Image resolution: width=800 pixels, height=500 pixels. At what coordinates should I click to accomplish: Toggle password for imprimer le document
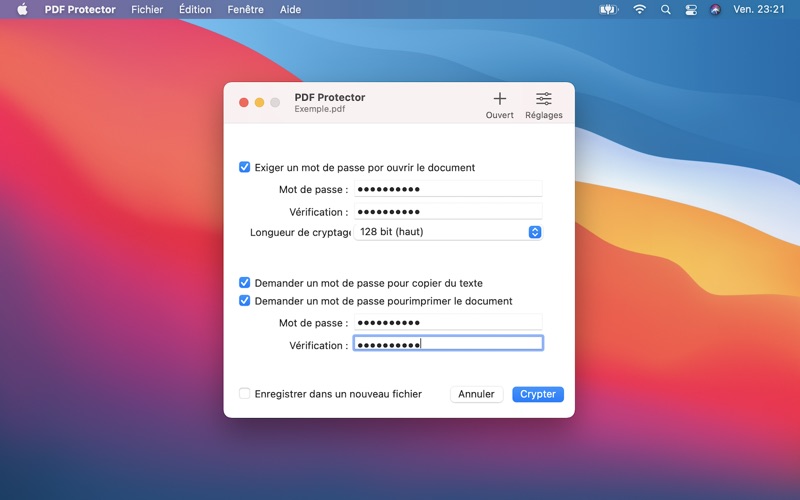[244, 301]
